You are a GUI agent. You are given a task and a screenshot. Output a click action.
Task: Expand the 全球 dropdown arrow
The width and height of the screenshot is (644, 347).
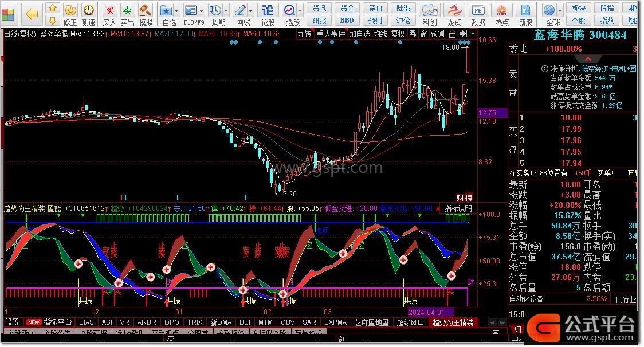pos(560,11)
